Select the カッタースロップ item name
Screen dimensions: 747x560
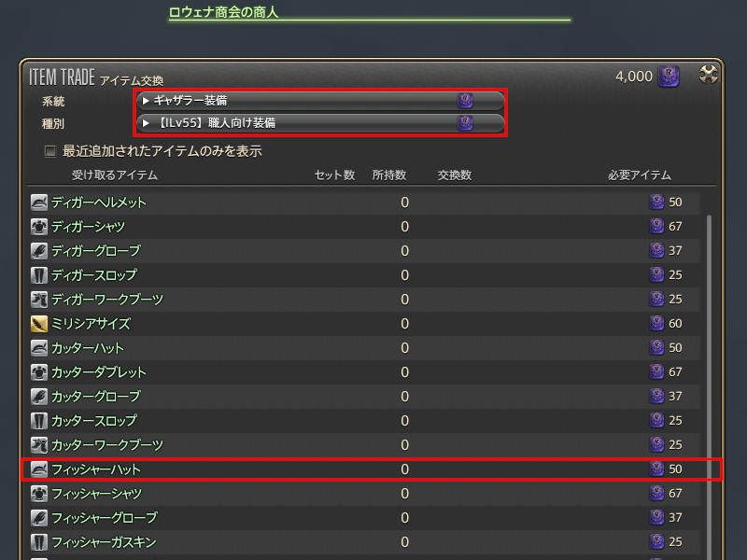click(94, 421)
